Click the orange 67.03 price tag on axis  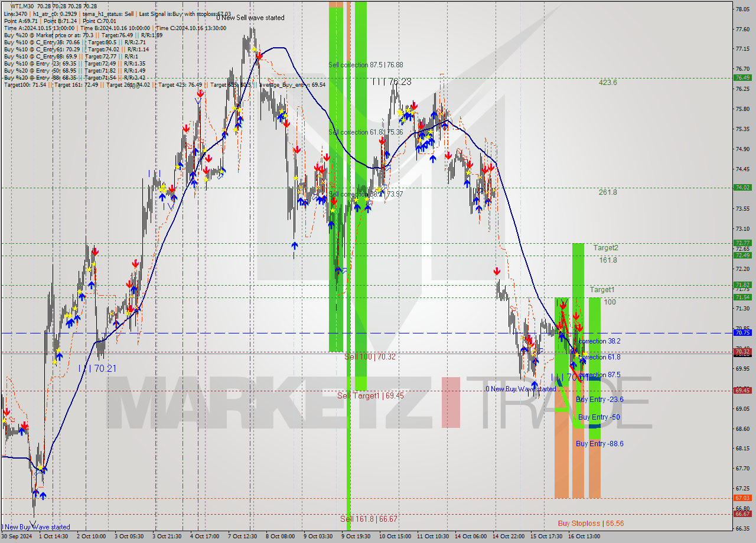click(742, 498)
